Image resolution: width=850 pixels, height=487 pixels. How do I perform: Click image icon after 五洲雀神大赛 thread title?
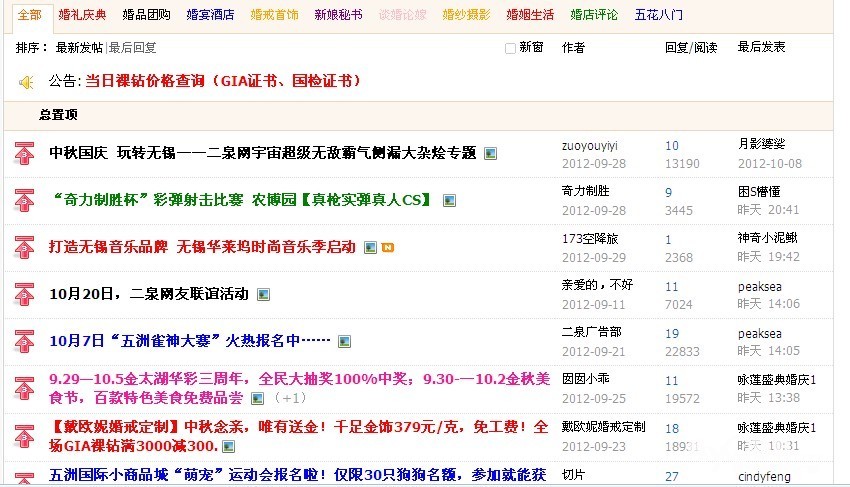[x=344, y=341]
